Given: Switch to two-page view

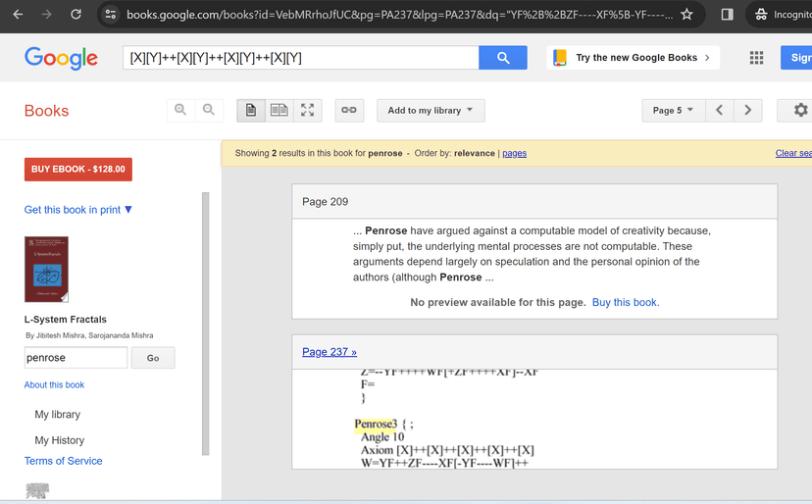Looking at the screenshot, I should click(x=279, y=111).
